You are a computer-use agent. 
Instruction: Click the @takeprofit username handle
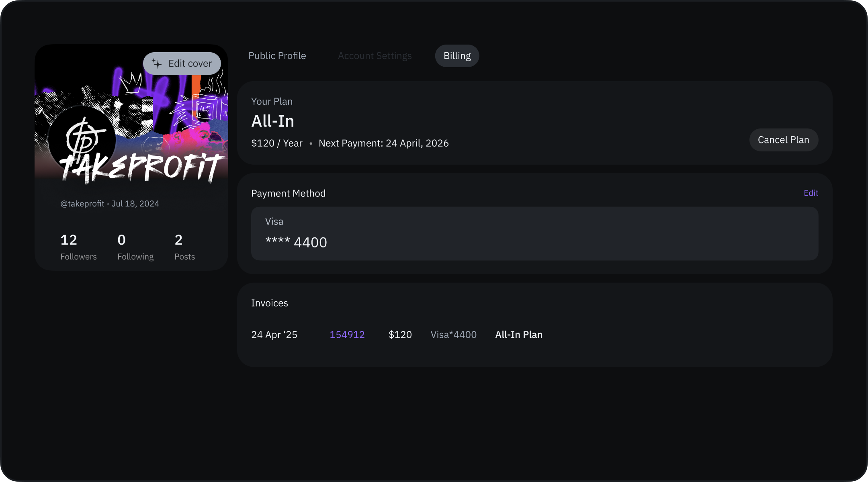pos(82,204)
